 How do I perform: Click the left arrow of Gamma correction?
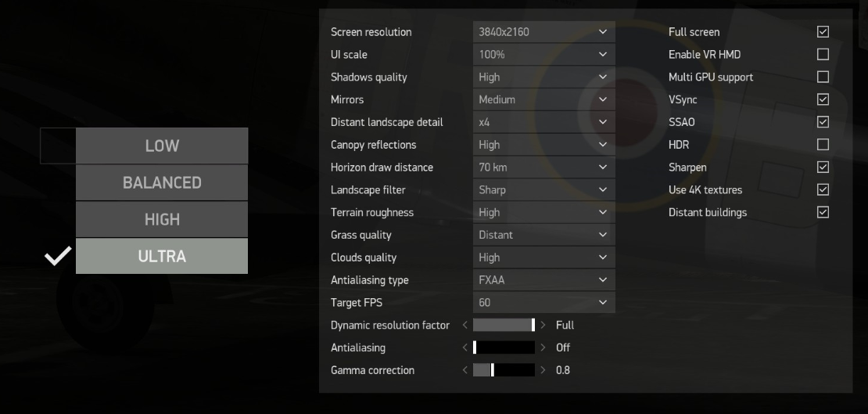(465, 370)
